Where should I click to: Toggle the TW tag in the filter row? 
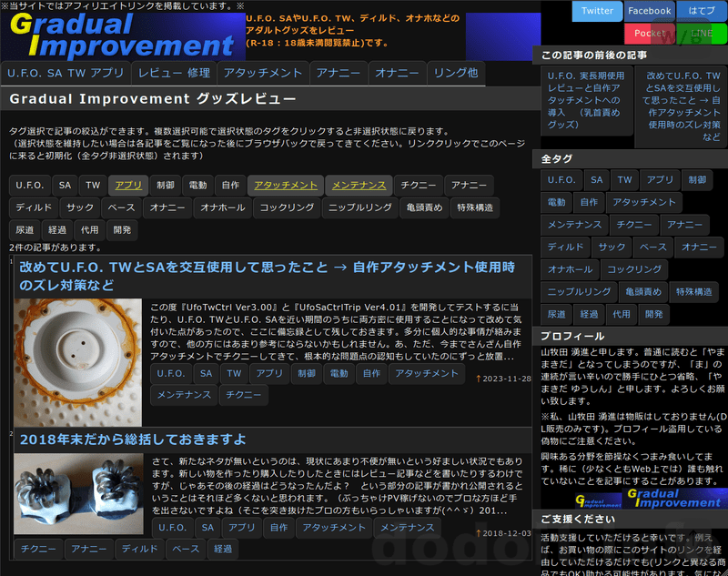[x=93, y=186]
